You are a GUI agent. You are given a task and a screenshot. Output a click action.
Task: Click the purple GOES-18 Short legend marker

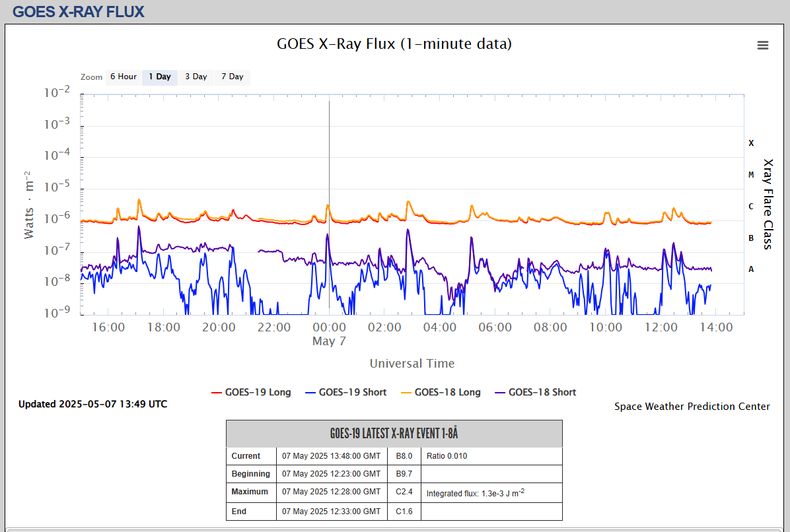(x=500, y=393)
